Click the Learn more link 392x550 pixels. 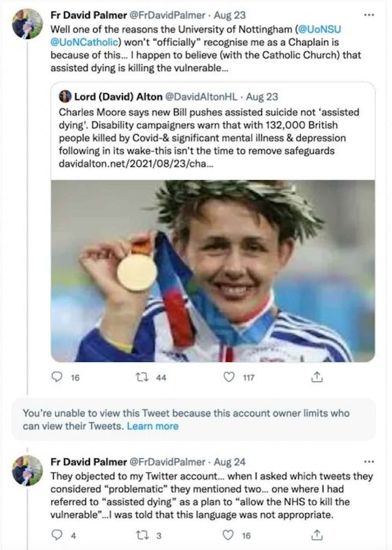pos(153,426)
